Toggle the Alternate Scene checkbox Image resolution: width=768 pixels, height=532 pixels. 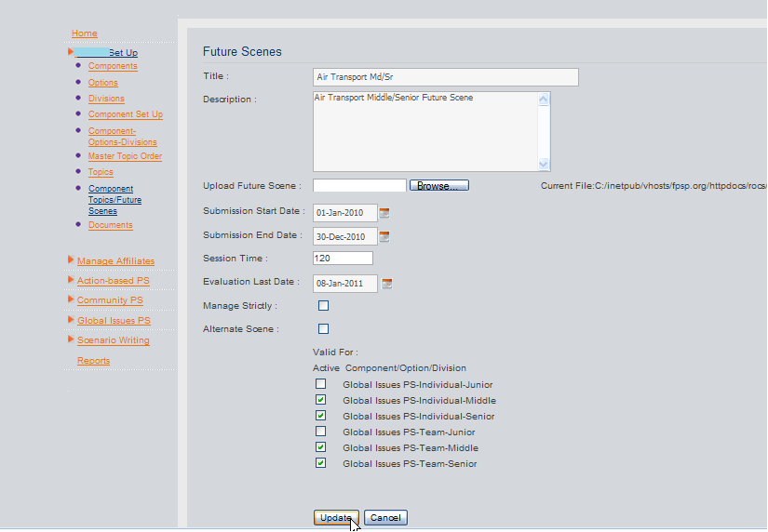pos(323,328)
